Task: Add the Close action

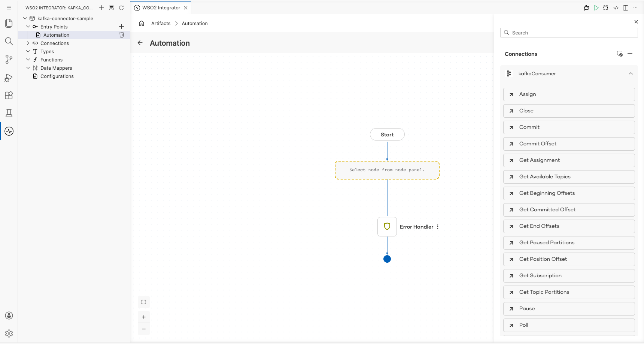Action: [569, 111]
